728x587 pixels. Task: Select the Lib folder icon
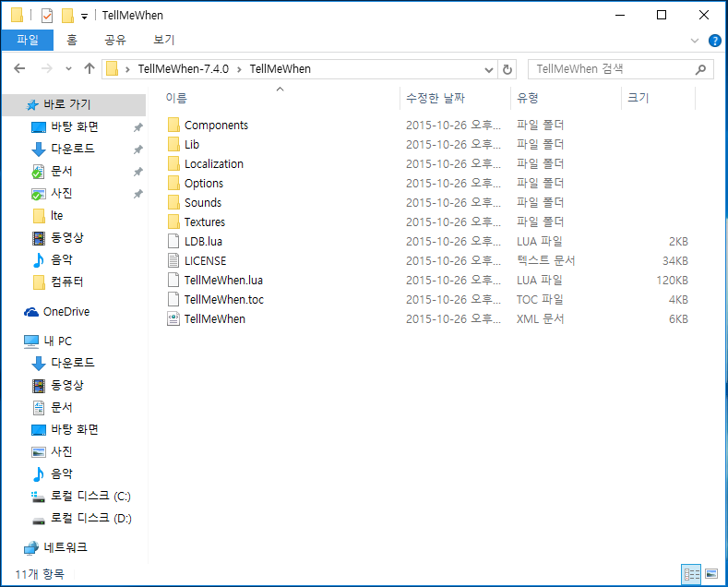pos(173,144)
